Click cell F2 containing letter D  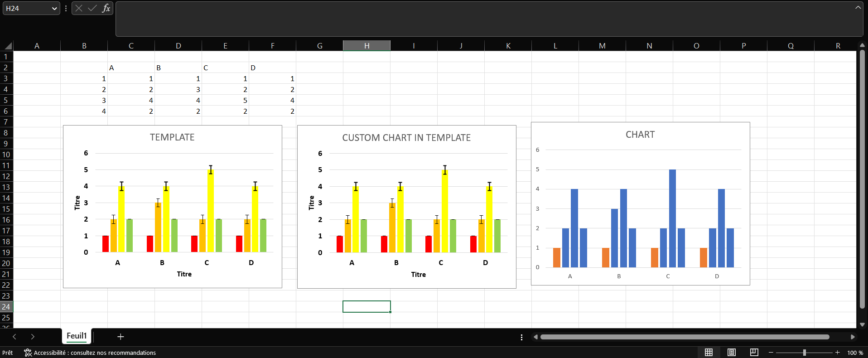click(x=272, y=68)
